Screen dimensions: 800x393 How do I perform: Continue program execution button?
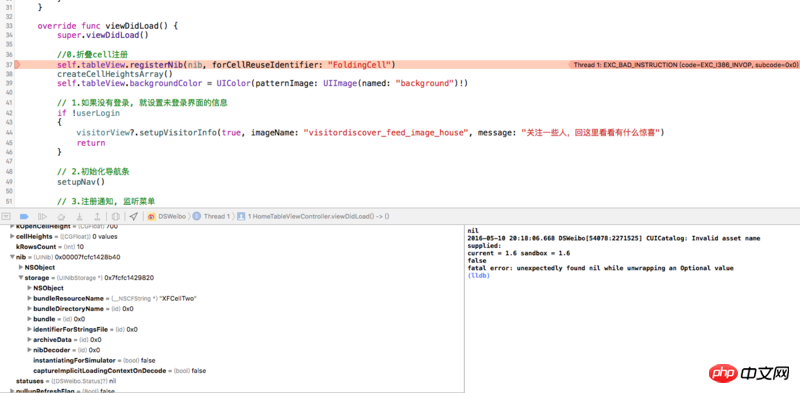(43, 216)
